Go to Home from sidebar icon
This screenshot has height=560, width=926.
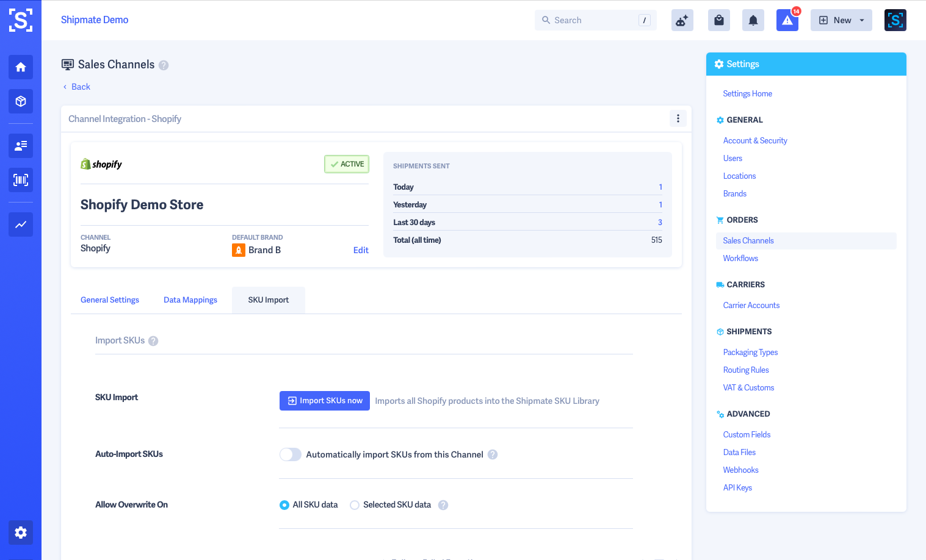tap(21, 67)
